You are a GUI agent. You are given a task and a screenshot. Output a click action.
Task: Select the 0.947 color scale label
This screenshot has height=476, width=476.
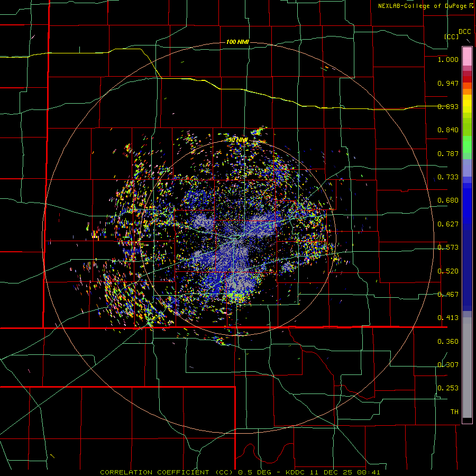(448, 83)
